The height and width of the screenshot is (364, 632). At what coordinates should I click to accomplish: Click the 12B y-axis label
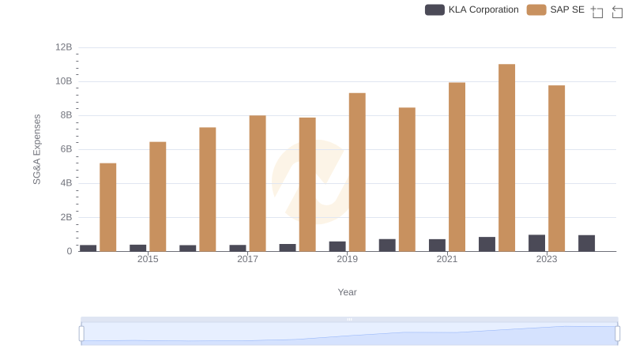[64, 47]
